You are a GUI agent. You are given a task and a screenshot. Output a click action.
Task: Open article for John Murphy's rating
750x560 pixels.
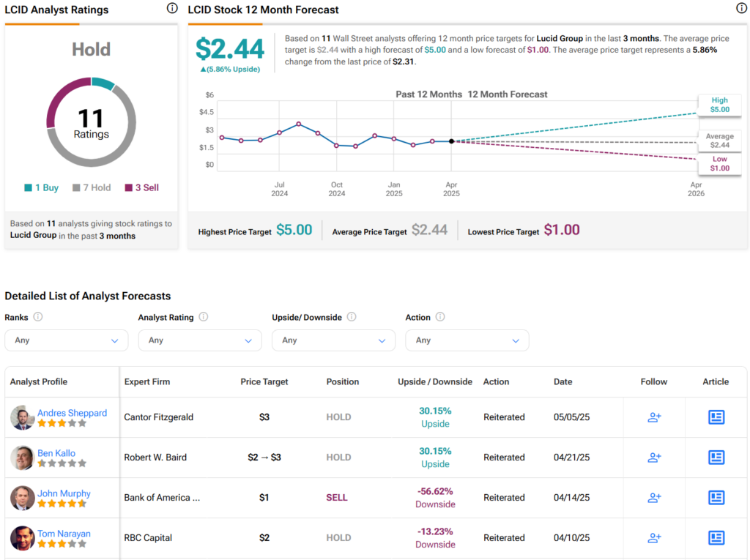[x=716, y=498]
